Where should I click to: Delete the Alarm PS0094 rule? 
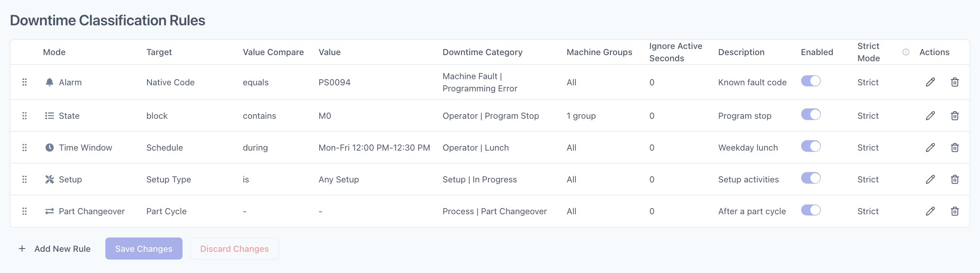(x=955, y=82)
